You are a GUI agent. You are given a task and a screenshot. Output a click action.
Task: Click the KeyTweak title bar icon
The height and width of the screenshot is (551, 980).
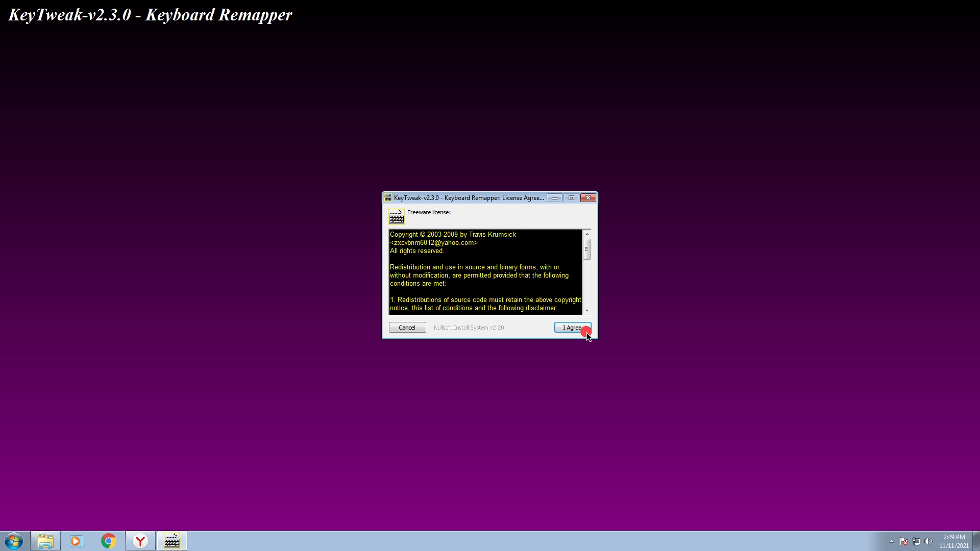point(388,198)
